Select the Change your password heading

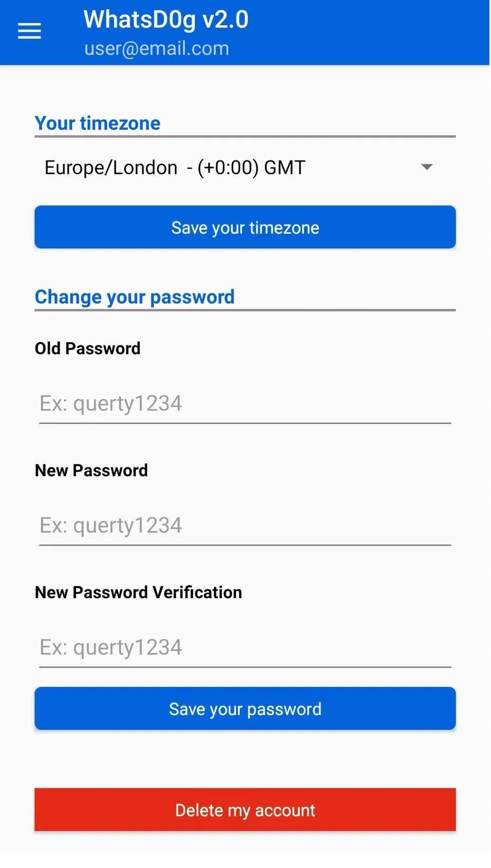click(x=135, y=297)
